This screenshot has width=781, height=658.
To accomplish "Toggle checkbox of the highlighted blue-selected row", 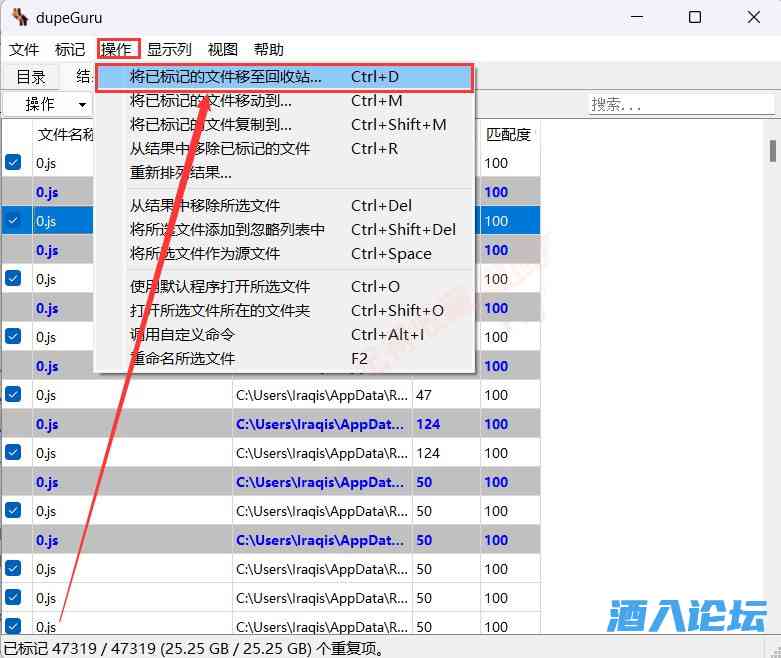I will tap(13, 220).
